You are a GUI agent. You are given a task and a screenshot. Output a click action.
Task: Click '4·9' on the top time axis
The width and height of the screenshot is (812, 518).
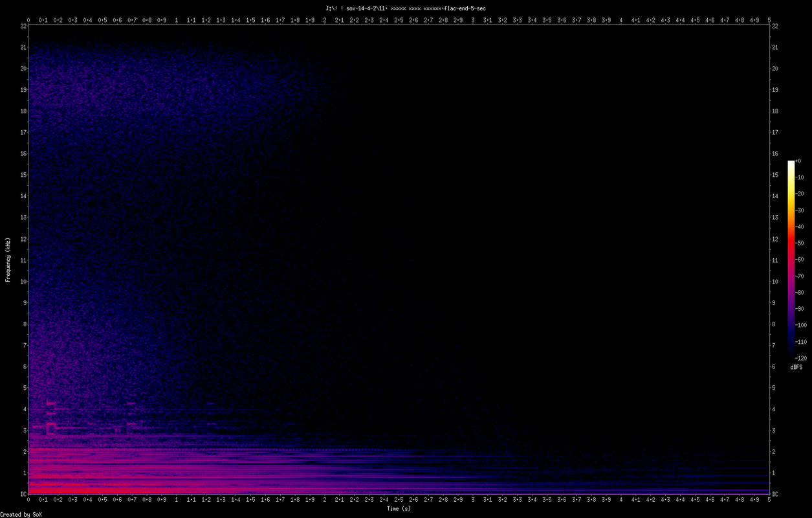(754, 20)
